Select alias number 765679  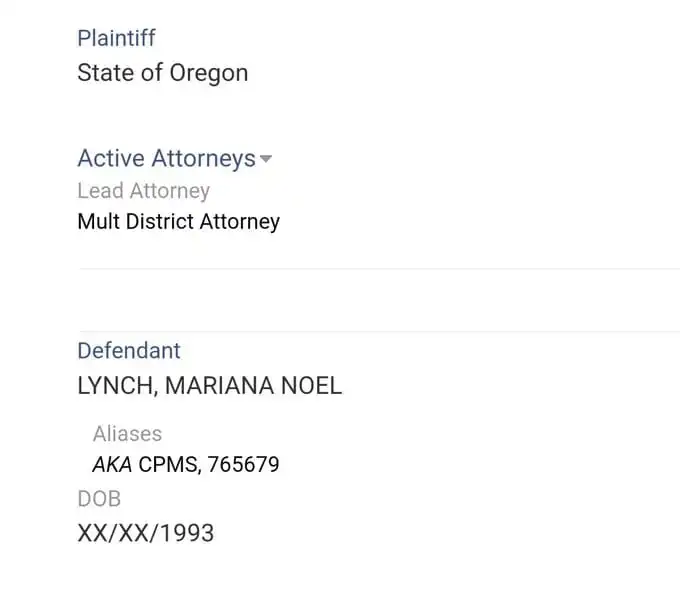click(243, 465)
